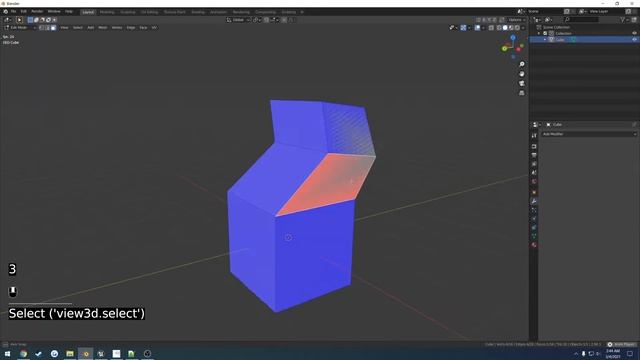
Task: Switch to the Modeling workspace tab
Action: tap(107, 12)
